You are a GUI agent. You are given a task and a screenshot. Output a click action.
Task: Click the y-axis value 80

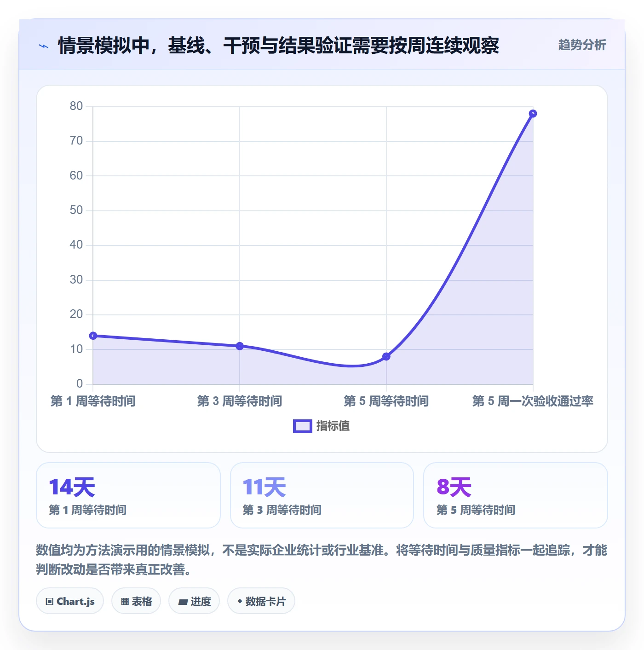coord(76,106)
